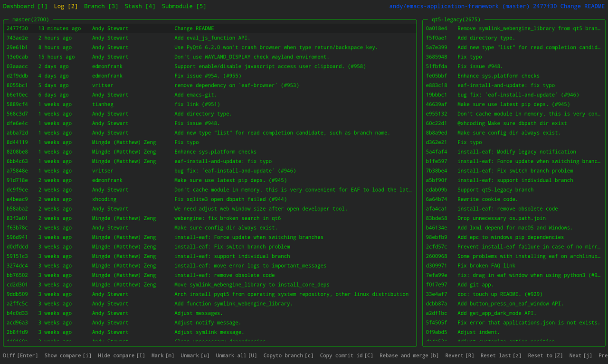Click Copyto branch [c] action

coord(288,355)
